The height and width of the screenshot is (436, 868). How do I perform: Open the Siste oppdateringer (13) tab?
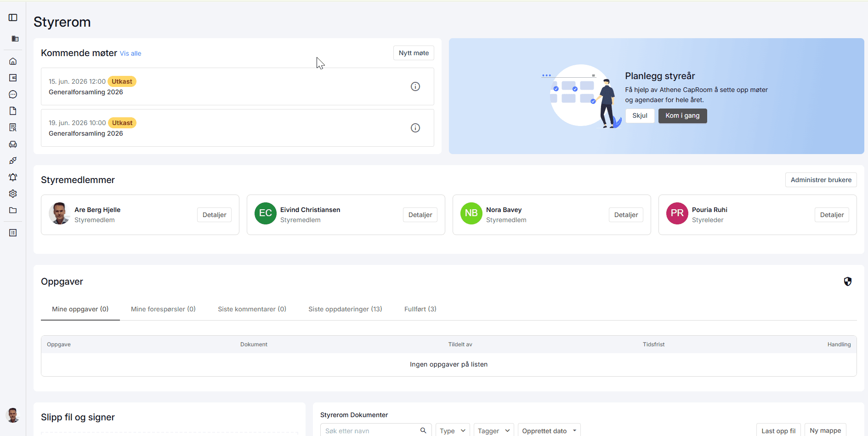345,309
